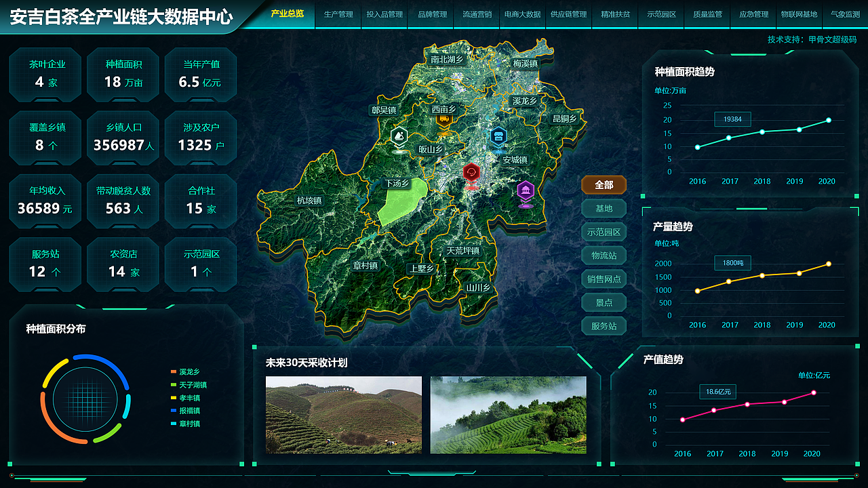The height and width of the screenshot is (488, 868).
Task: Filter map by 示范园区 button
Action: click(604, 232)
